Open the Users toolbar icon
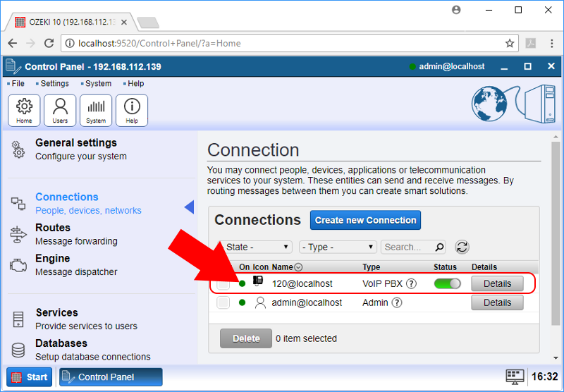Image resolution: width=564 pixels, height=392 pixels. pyautogui.click(x=60, y=111)
